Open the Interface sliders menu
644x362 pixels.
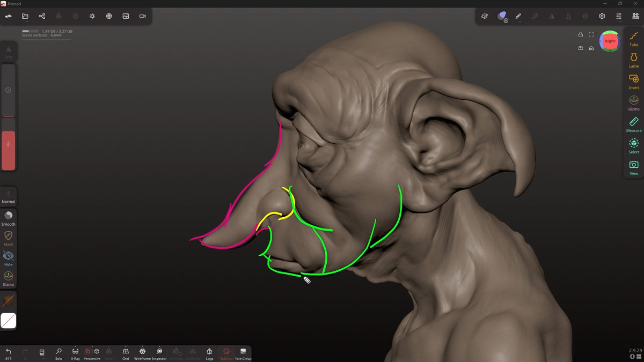point(619,16)
